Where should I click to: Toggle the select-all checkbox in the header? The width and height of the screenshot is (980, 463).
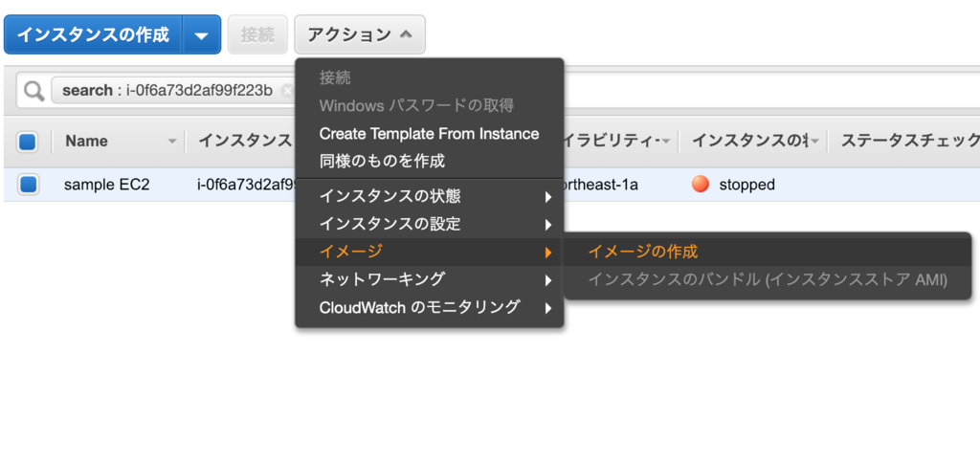point(28,142)
